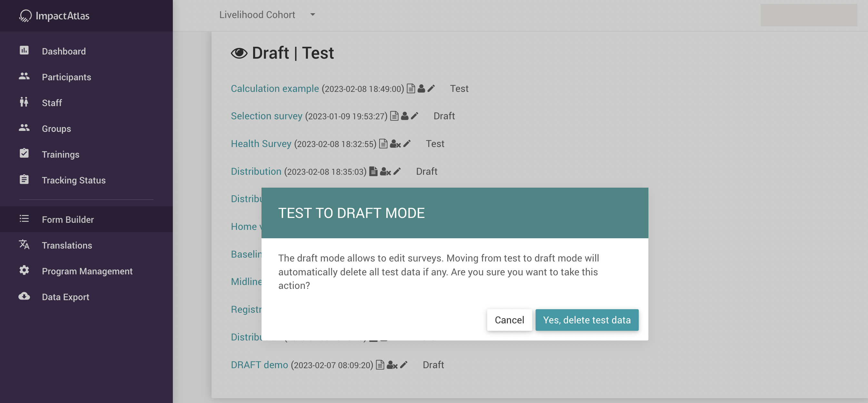868x403 pixels.
Task: Click the person icon beside Calculation example
Action: (x=421, y=88)
